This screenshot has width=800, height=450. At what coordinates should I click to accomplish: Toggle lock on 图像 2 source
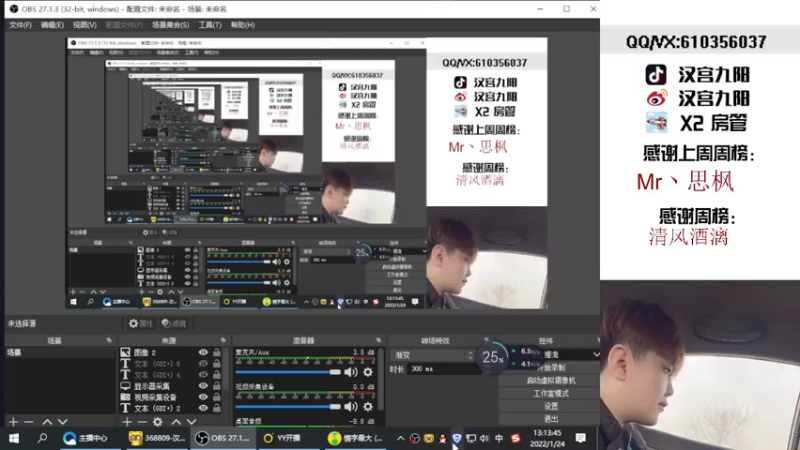click(217, 352)
